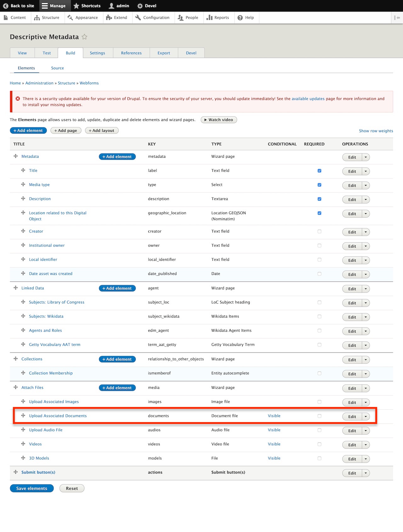Click the drag handle for Media type row

pos(23,185)
